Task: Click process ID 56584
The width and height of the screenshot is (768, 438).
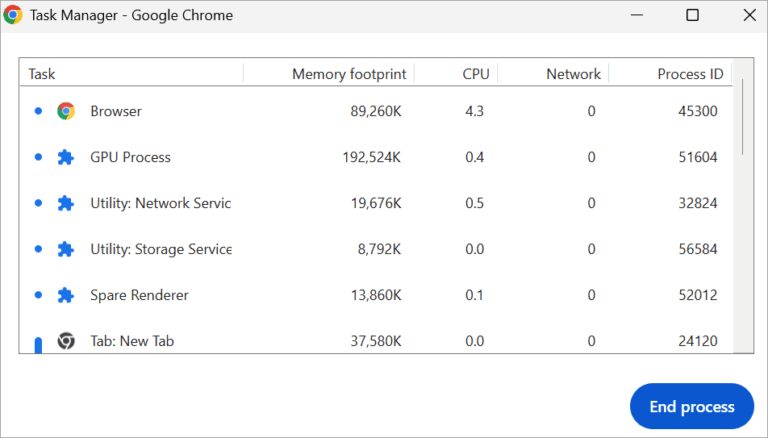Action: click(697, 249)
